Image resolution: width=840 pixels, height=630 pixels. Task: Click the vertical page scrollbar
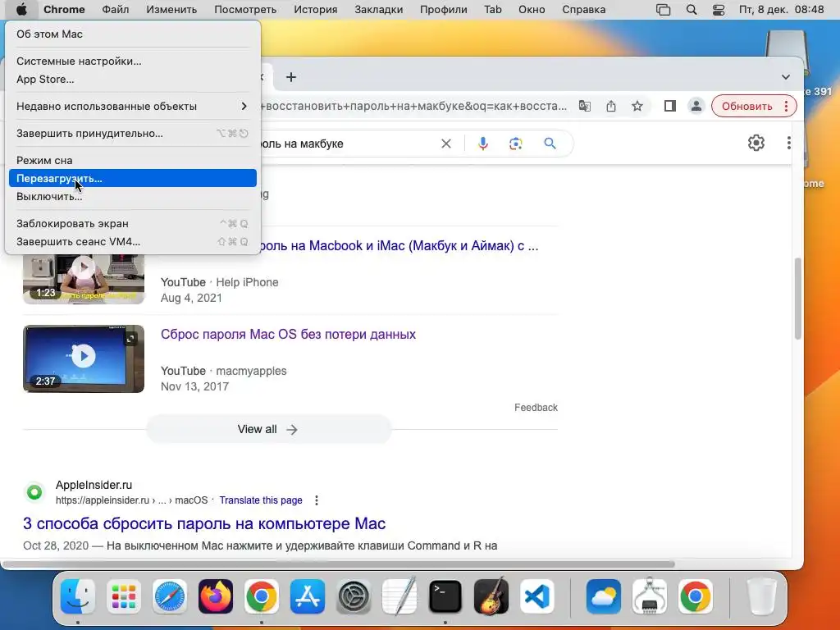pos(797,299)
